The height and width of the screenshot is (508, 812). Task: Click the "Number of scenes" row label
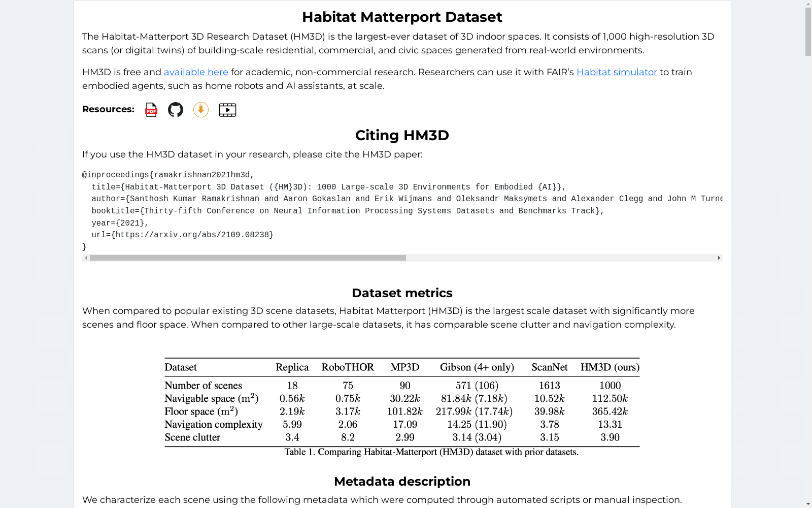(x=203, y=386)
